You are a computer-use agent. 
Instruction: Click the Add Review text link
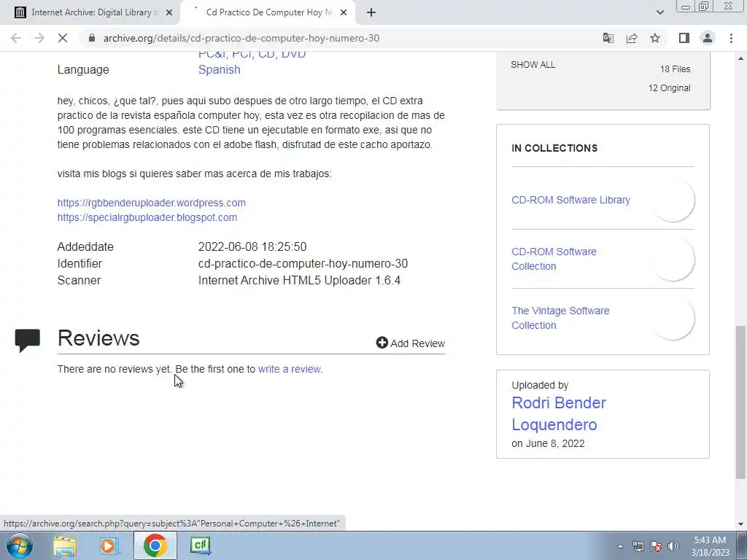418,343
